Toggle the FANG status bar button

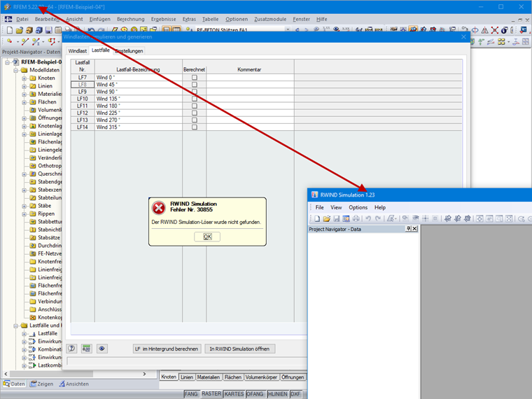coord(191,394)
